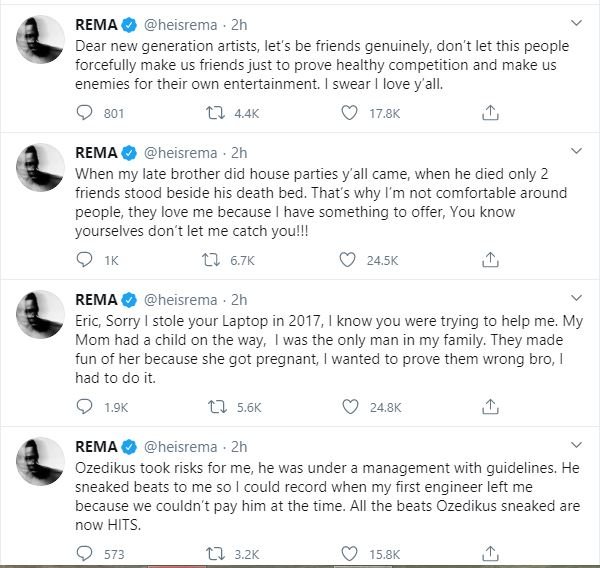The width and height of the screenshot is (600, 568).
Task: Retweet the 'Dear new generation artists' tweet
Action: click(x=215, y=113)
